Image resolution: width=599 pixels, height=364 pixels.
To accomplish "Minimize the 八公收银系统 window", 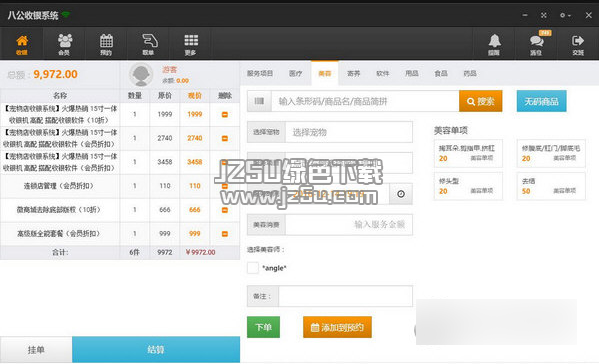I will [525, 15].
